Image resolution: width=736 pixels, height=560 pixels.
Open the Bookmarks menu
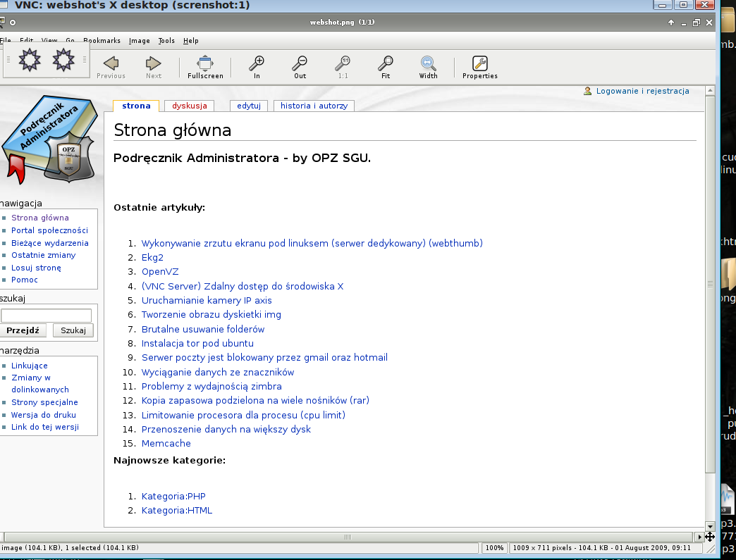tap(102, 41)
